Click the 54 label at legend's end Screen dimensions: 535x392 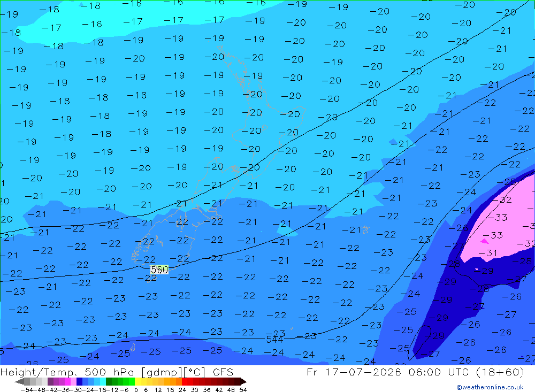(x=243, y=390)
